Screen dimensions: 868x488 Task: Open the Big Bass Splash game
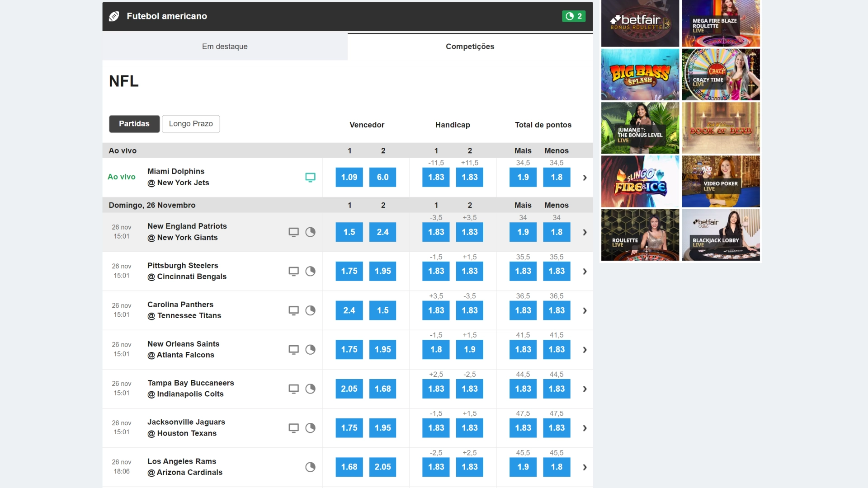coord(640,74)
